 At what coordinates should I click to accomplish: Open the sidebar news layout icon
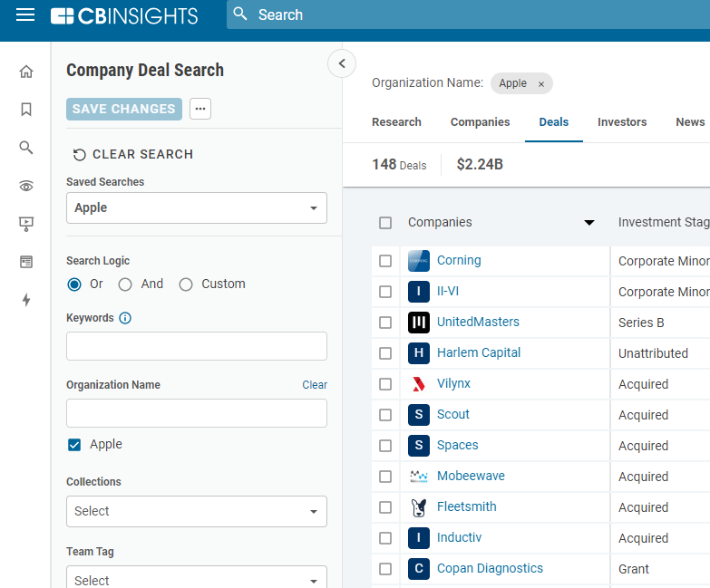click(x=26, y=262)
